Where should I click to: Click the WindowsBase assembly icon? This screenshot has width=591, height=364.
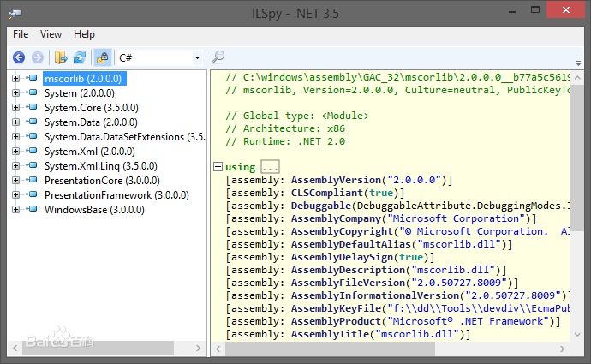click(32, 209)
